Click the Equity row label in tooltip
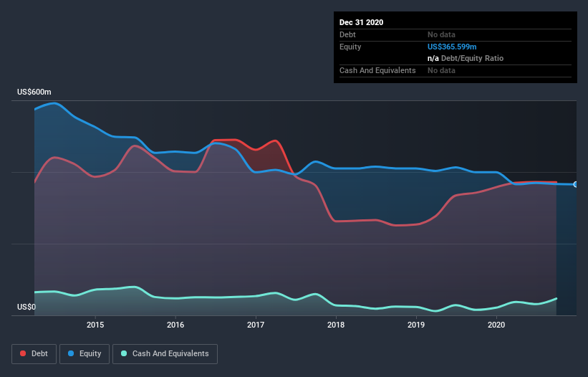The width and height of the screenshot is (588, 377). pos(350,47)
